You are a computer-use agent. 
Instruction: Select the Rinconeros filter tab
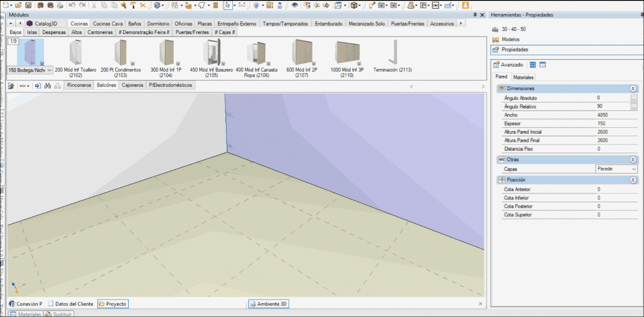point(79,85)
